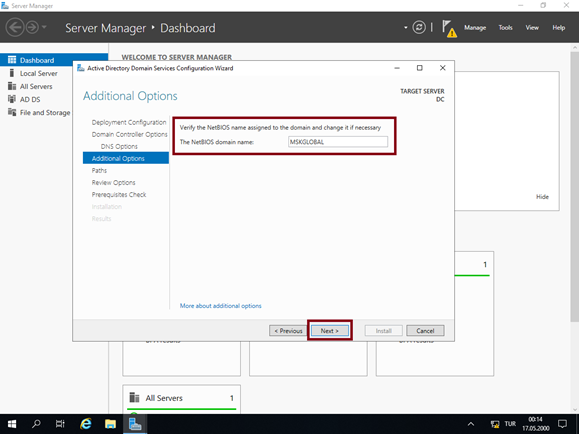
Task: Go back with the Server Manager back arrow
Action: [x=15, y=28]
